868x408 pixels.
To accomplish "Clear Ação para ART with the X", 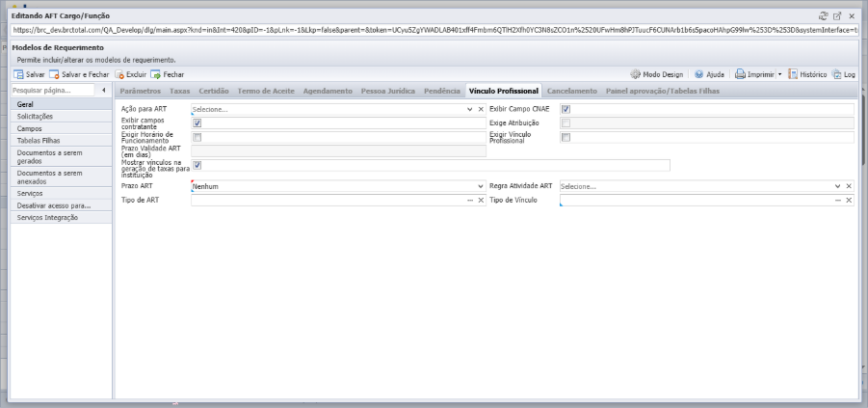I will [481, 109].
